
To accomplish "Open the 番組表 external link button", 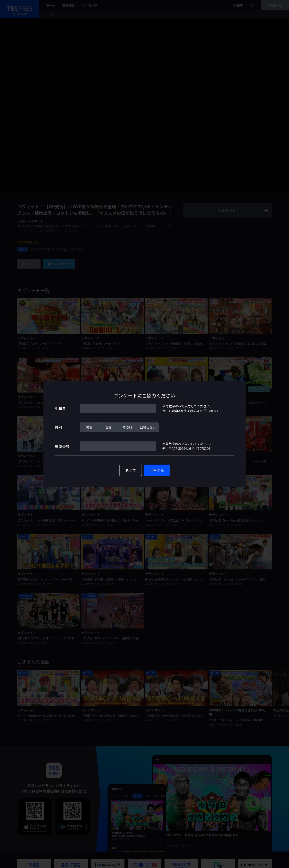I will (x=275, y=5).
